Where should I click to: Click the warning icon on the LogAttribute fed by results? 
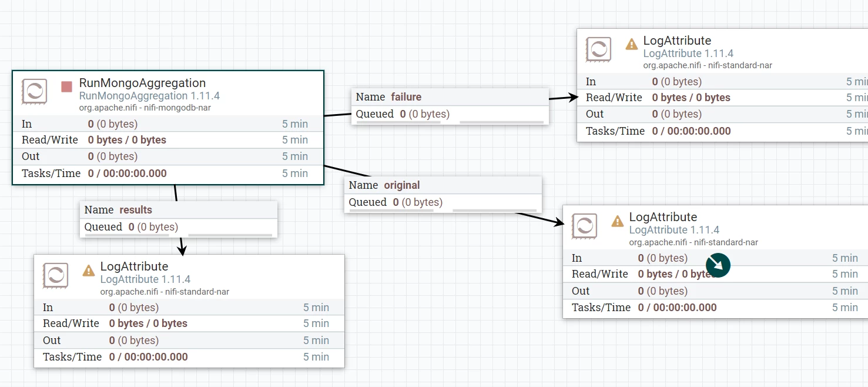point(89,271)
